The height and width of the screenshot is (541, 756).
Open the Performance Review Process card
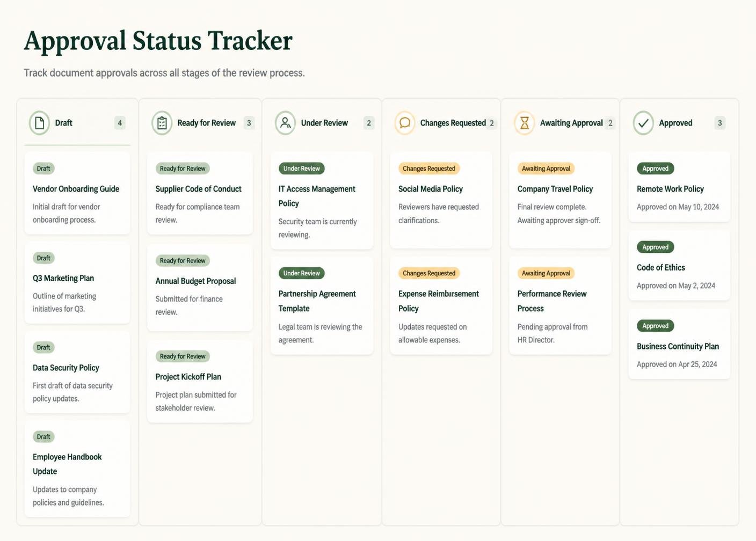pyautogui.click(x=560, y=305)
